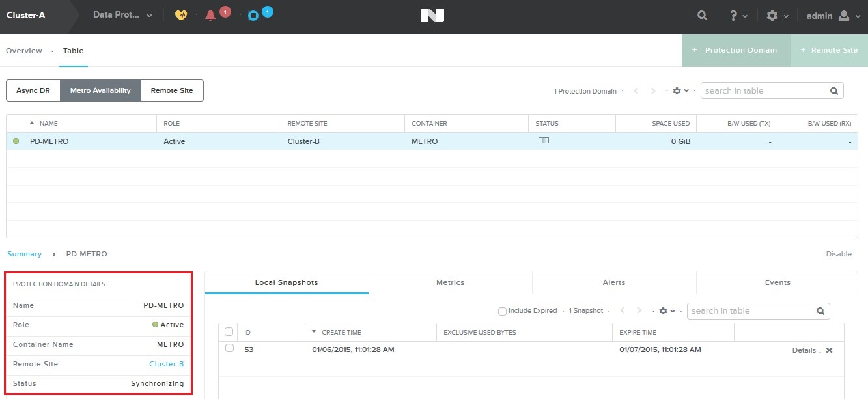Open the Cluster-B remote site link
This screenshot has width=868, height=399.
166,364
